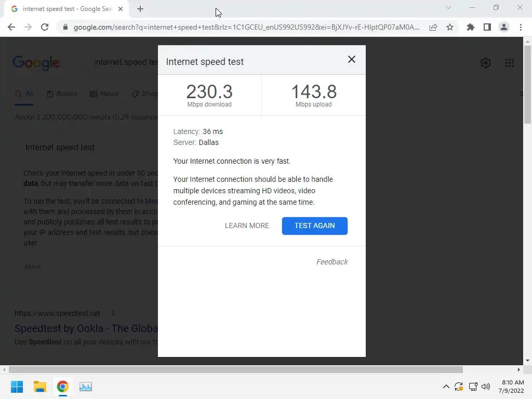Viewport: 532px width, 399px height.
Task: Bookmark this tab with star icon
Action: [449, 27]
